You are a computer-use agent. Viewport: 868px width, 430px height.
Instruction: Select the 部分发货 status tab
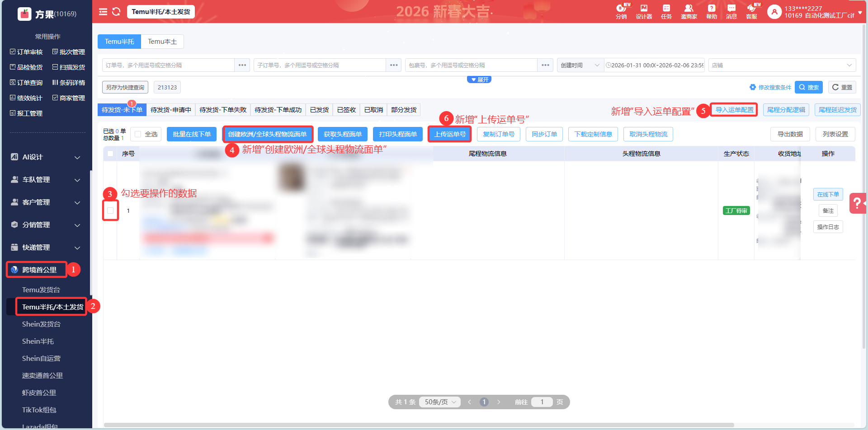(x=404, y=110)
